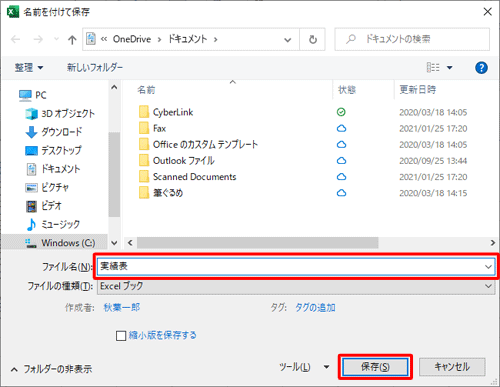
Task: Open ドキュメント in the sidebar
Action: [x=53, y=169]
